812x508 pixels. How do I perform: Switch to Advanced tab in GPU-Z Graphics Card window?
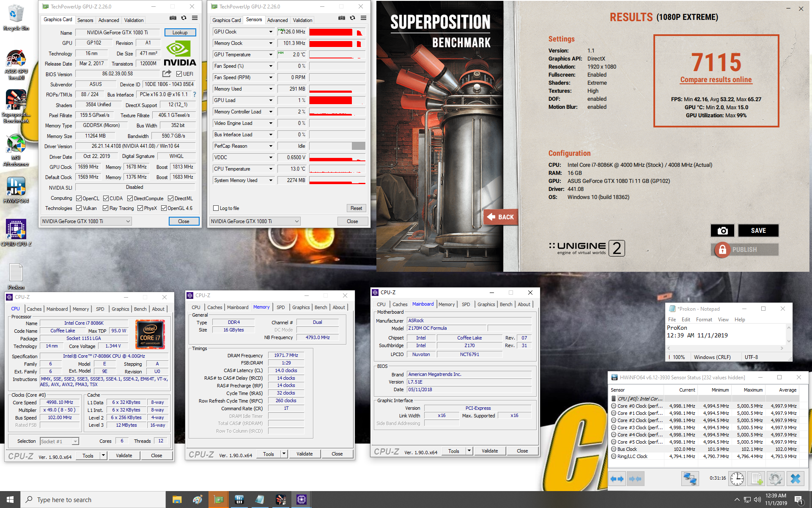coord(109,20)
